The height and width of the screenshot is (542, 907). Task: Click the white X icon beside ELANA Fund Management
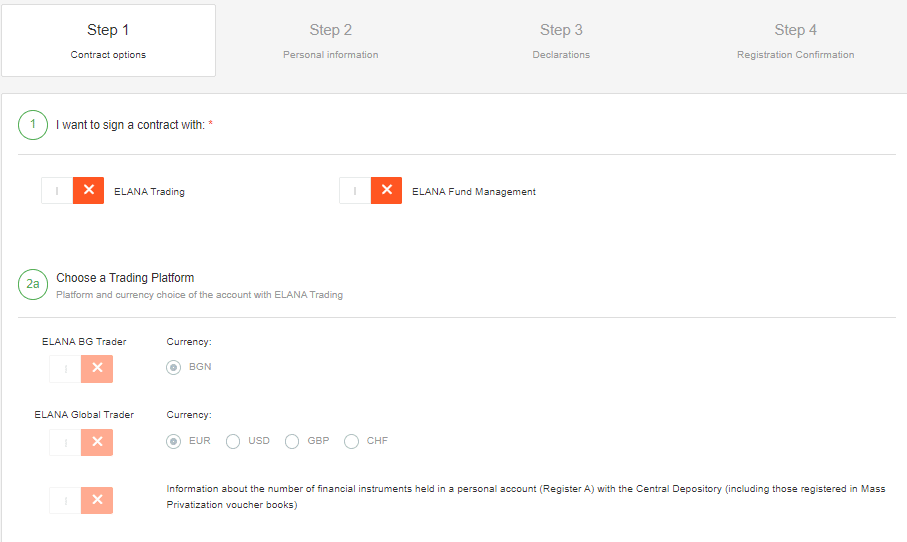coord(387,190)
